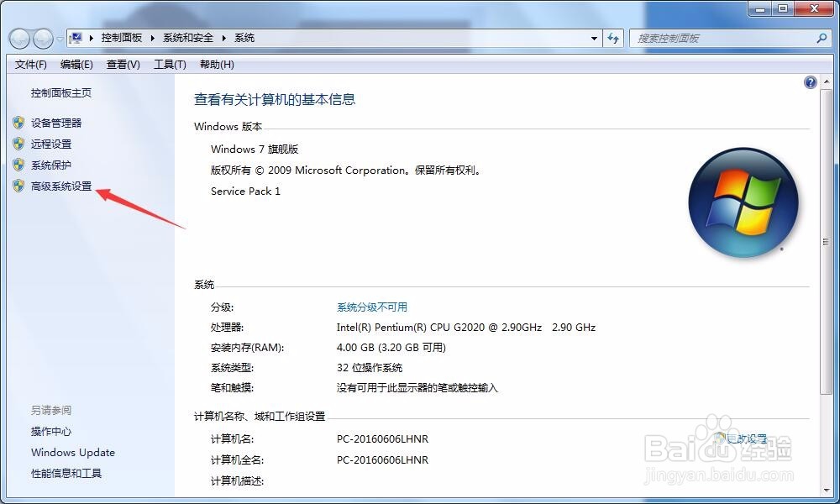Go to 控制面板主页
This screenshot has width=840, height=504.
[61, 93]
